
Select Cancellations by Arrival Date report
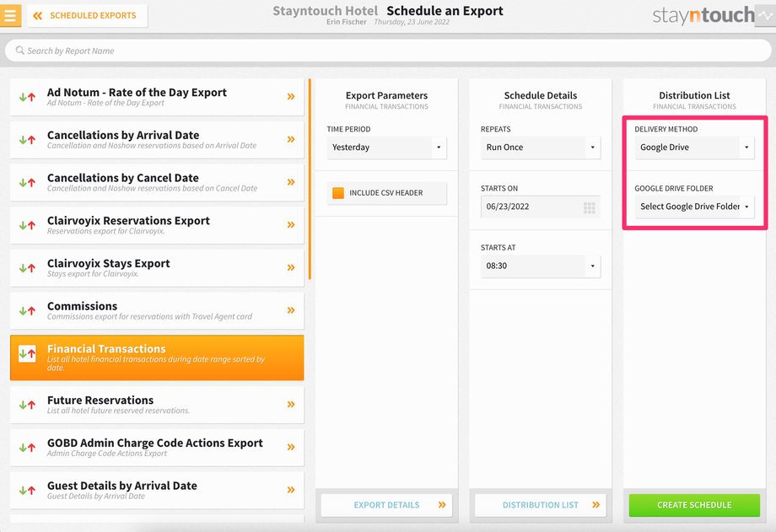click(x=157, y=140)
